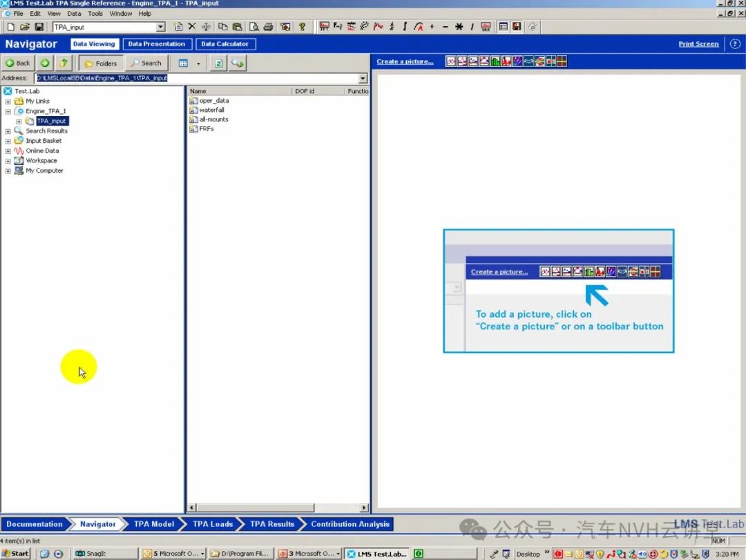Click the green bar chart picture icon
The image size is (746, 560).
pyautogui.click(x=495, y=61)
